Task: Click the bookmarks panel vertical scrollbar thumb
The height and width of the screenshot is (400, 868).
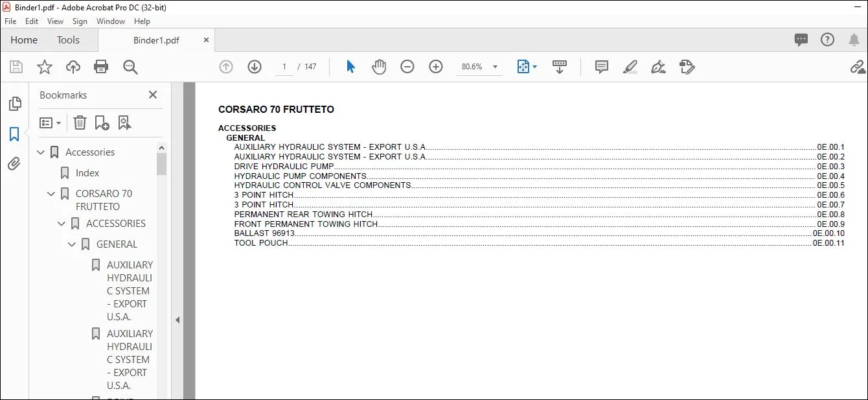Action: [x=162, y=164]
